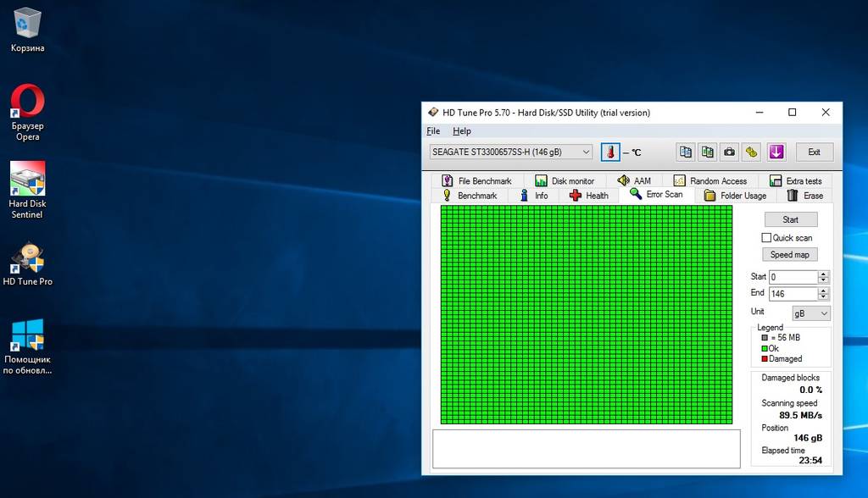Viewport: 868px width, 498px height.
Task: Click the gray 56 MB legend swatch
Action: [x=765, y=338]
